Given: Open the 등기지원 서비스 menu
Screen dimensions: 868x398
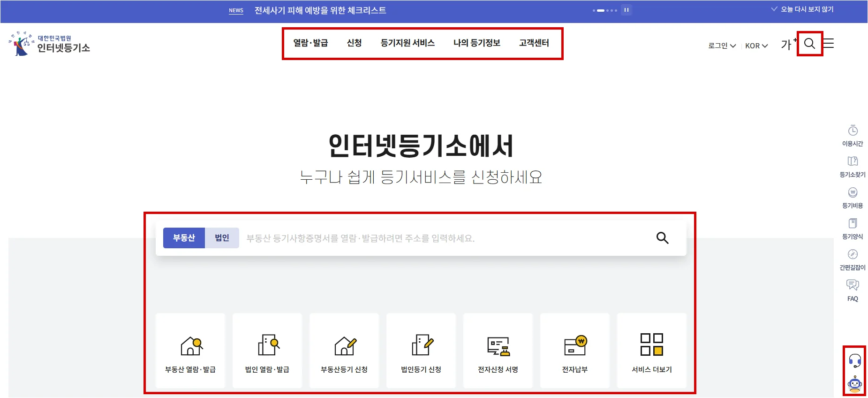Looking at the screenshot, I should point(408,43).
